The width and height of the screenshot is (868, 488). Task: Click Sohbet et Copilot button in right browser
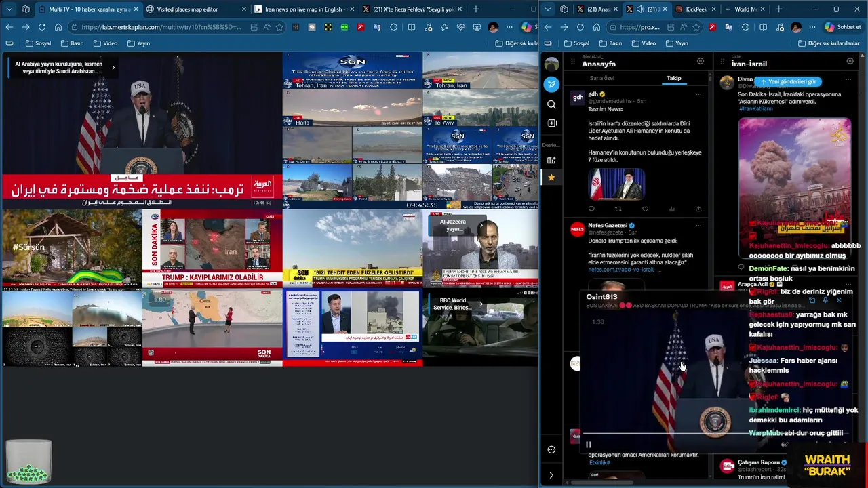point(842,27)
